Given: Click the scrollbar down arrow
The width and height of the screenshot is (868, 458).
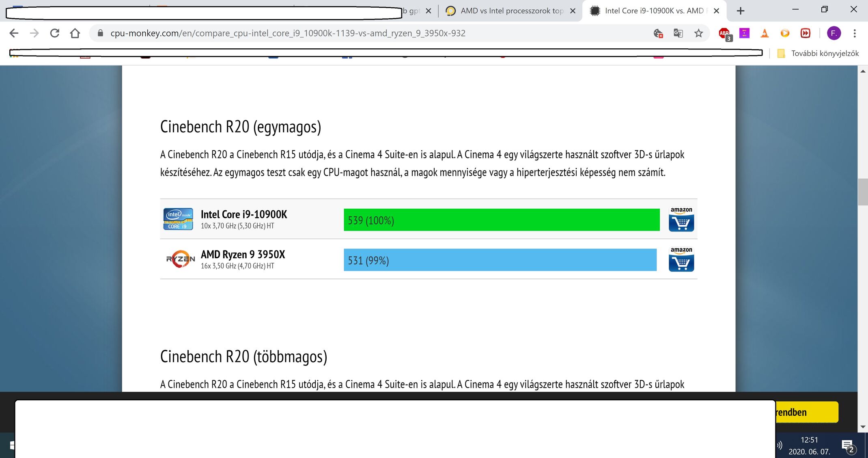Looking at the screenshot, I should [x=863, y=427].
